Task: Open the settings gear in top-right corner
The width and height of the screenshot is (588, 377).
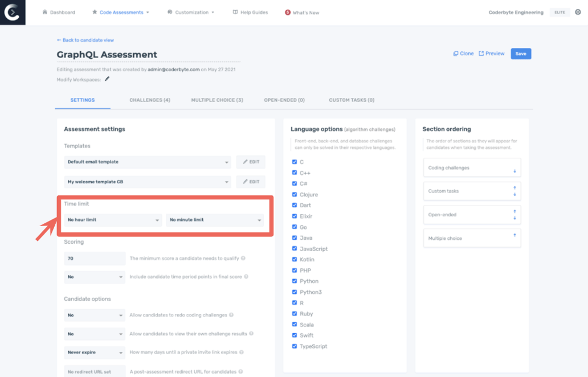Action: 578,12
